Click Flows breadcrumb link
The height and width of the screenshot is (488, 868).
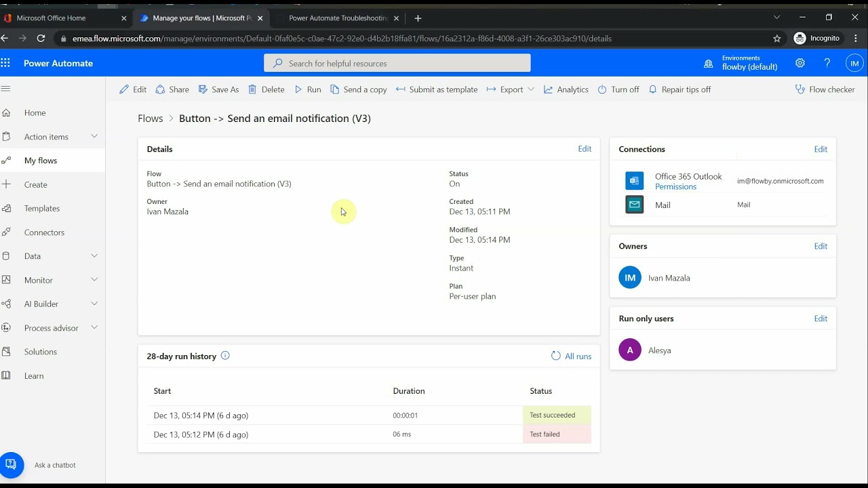pyautogui.click(x=151, y=119)
